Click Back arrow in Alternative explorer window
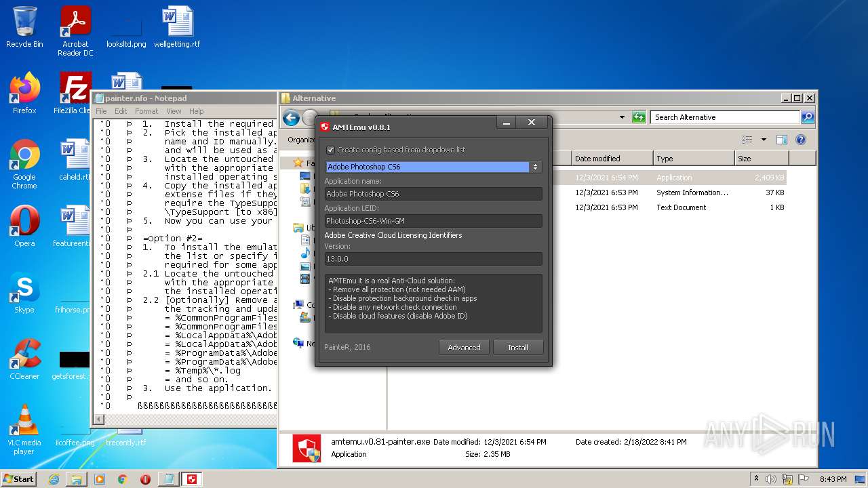Screen dimensions: 868x488 [292, 118]
